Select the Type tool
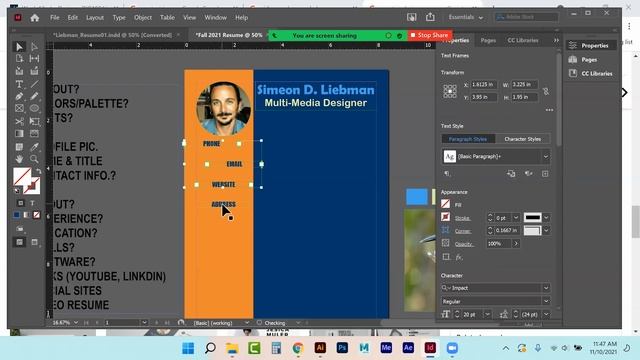 tap(19, 84)
